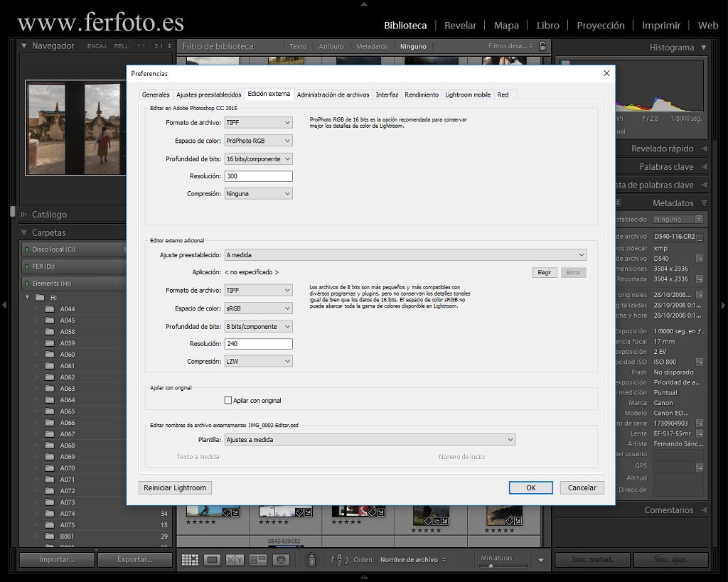728x582 pixels.
Task: Switch to Loupe view in toolbar
Action: point(212,560)
